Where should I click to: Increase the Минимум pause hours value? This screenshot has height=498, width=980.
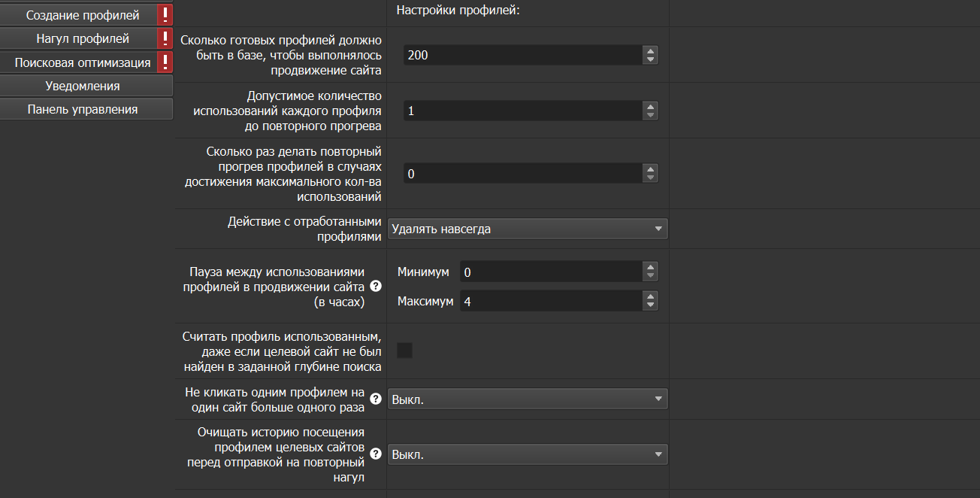(x=651, y=267)
